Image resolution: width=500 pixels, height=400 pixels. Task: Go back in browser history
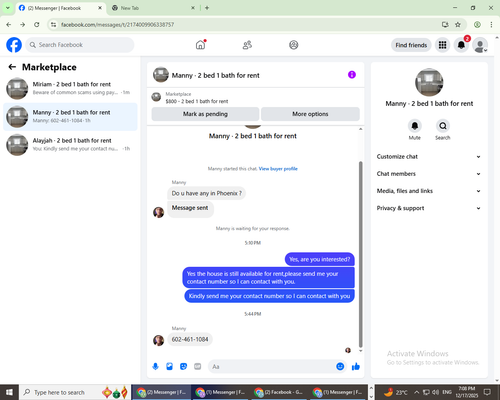tap(9, 24)
